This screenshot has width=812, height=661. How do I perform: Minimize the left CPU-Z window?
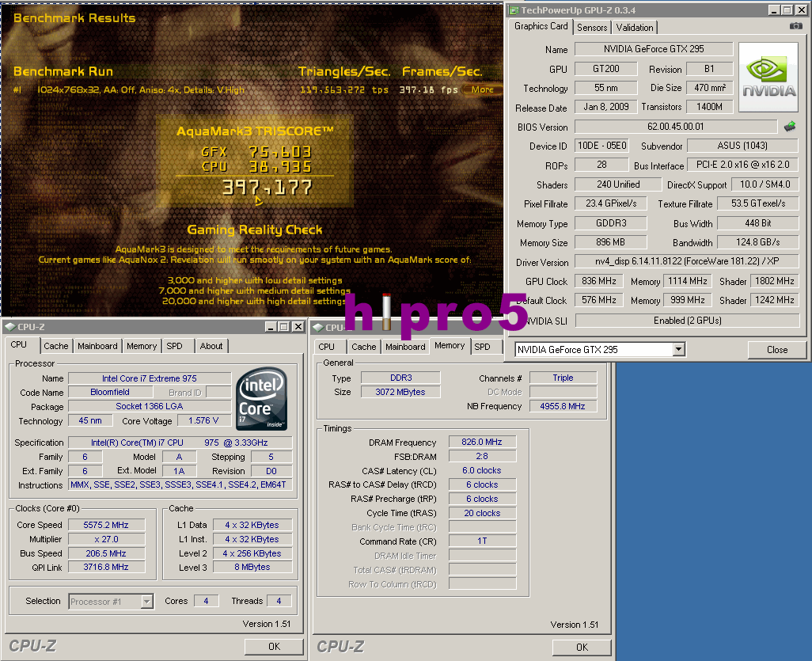271,327
